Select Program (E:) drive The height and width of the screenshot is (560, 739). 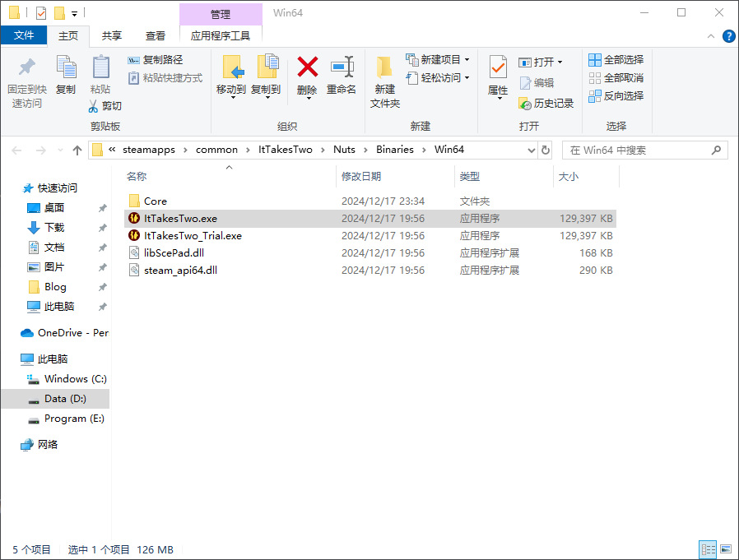pos(67,419)
